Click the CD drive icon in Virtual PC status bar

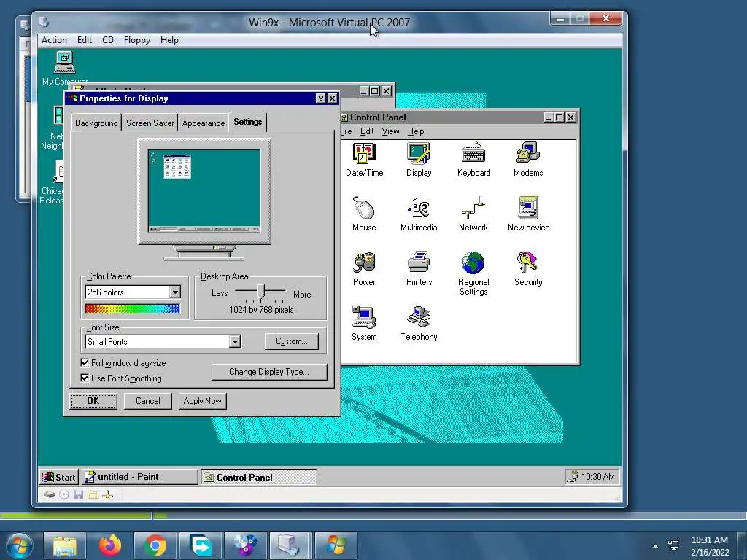[x=64, y=495]
